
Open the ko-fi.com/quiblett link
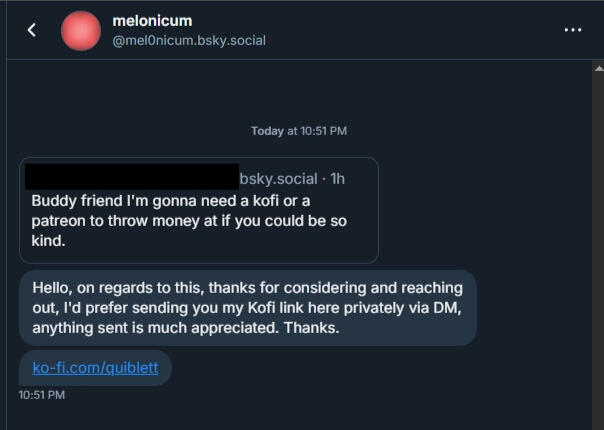point(95,367)
